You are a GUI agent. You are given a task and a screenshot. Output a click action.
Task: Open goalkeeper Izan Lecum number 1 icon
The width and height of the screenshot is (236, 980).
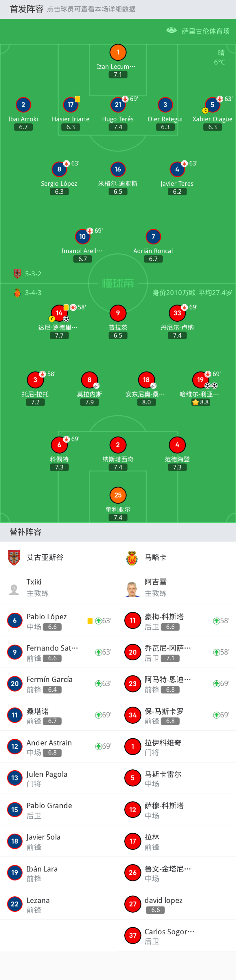point(118,53)
